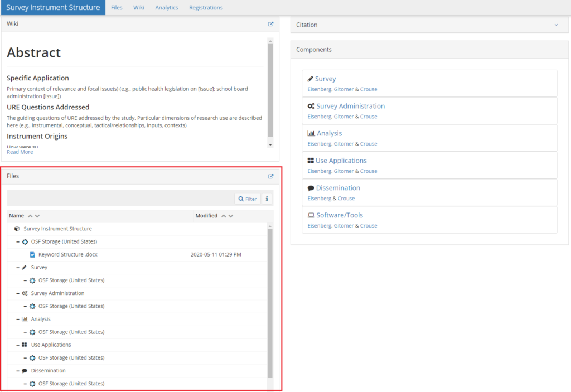Select OSF Storage row under Dissemination

point(137,384)
